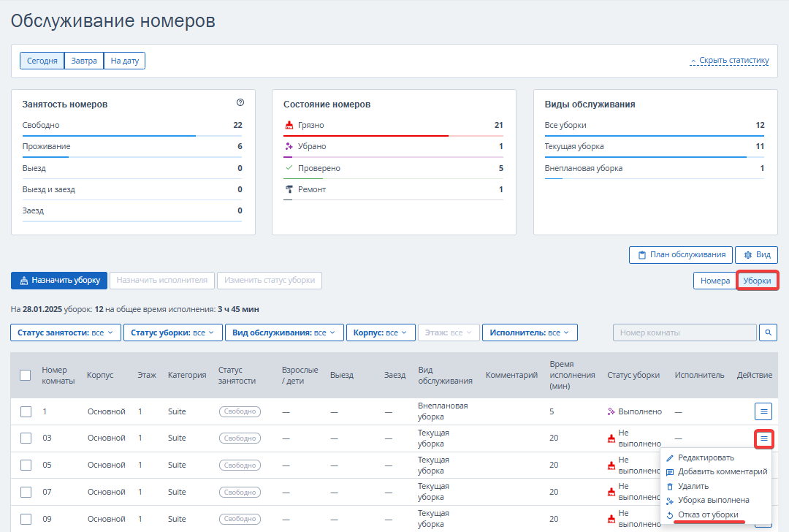Click the magnifier search button by room number

tap(768, 332)
